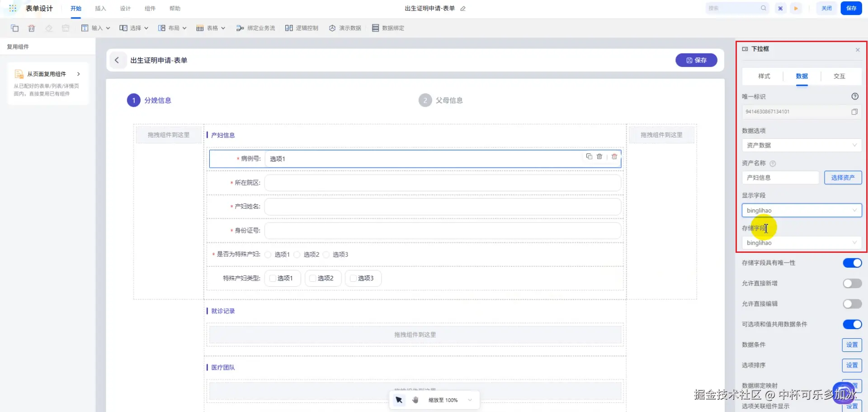868x412 pixels.
Task: Click the top-right blue 保存 button
Action: 851,8
